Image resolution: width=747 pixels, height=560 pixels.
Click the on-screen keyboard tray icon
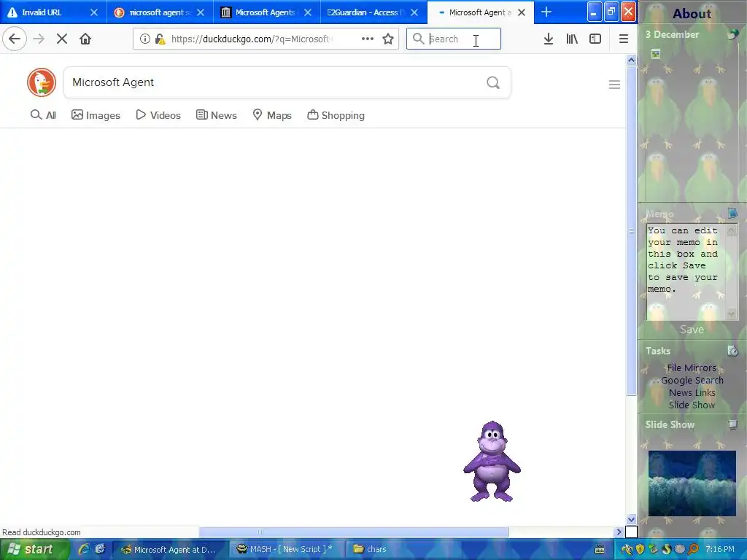click(x=600, y=550)
